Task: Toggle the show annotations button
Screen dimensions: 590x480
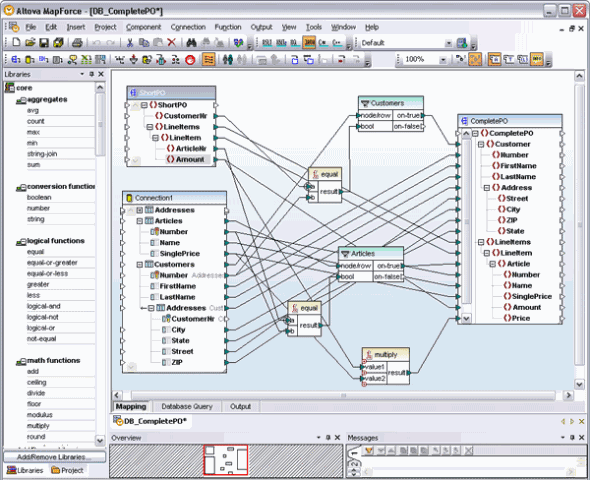Action: [x=494, y=59]
